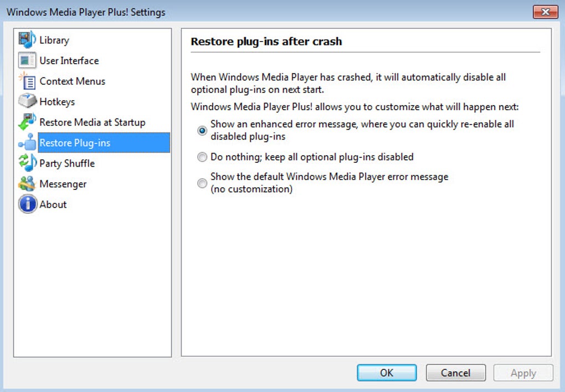
Task: Go to User Interface settings
Action: tap(69, 60)
